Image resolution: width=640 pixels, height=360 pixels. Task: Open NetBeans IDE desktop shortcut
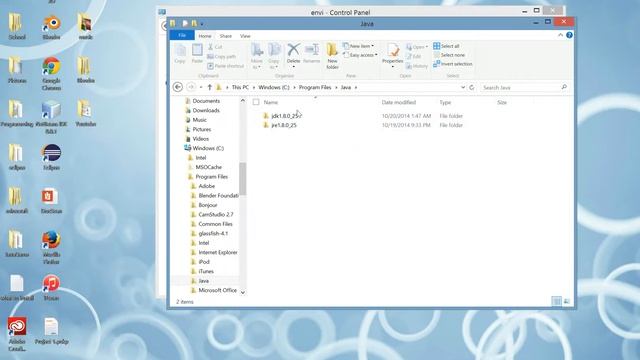pyautogui.click(x=51, y=117)
